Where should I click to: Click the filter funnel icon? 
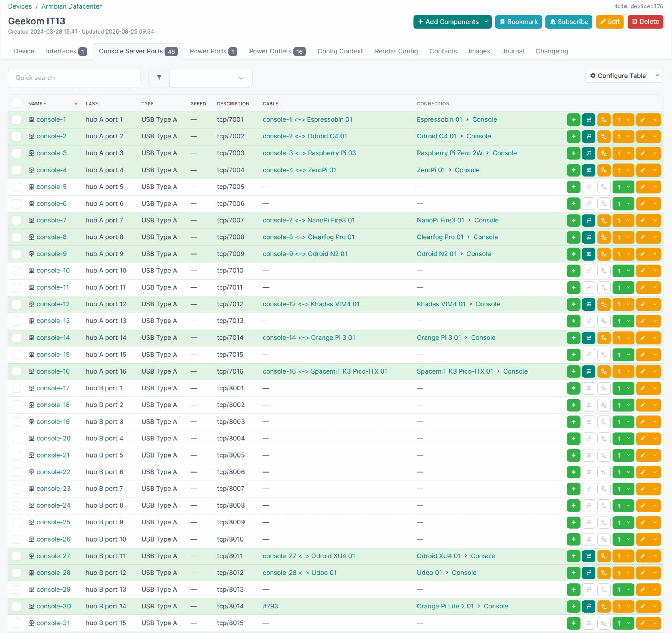159,78
